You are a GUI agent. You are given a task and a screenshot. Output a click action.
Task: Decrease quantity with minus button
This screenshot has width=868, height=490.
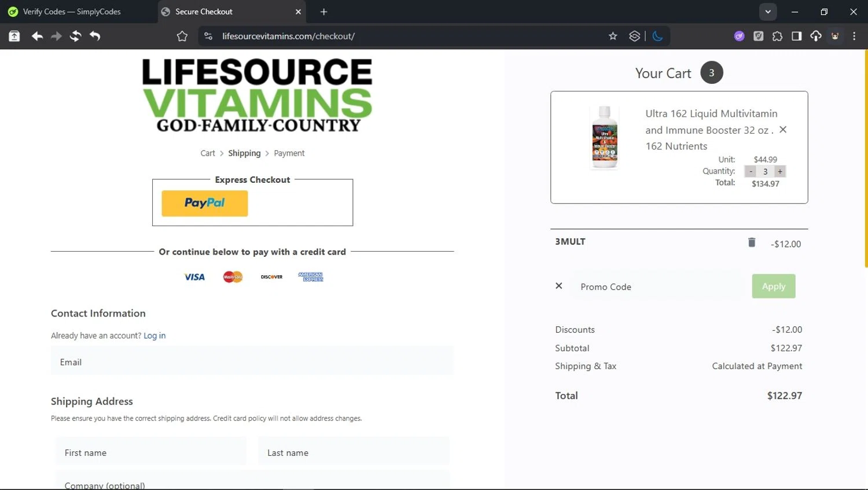click(751, 171)
